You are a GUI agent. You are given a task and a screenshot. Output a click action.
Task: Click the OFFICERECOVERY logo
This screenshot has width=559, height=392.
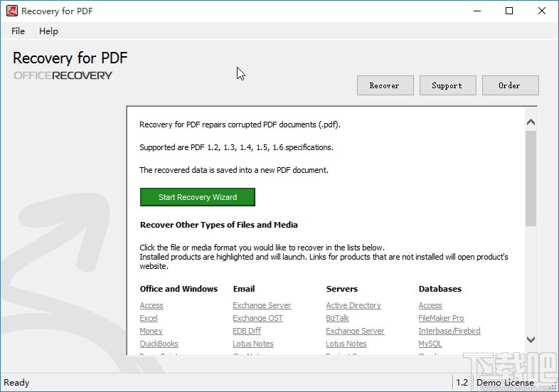63,75
